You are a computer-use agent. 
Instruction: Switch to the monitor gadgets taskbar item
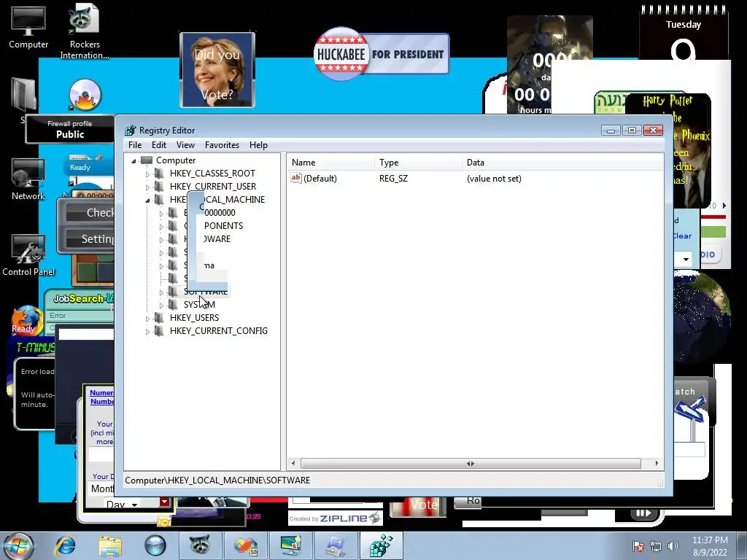pyautogui.click(x=290, y=545)
